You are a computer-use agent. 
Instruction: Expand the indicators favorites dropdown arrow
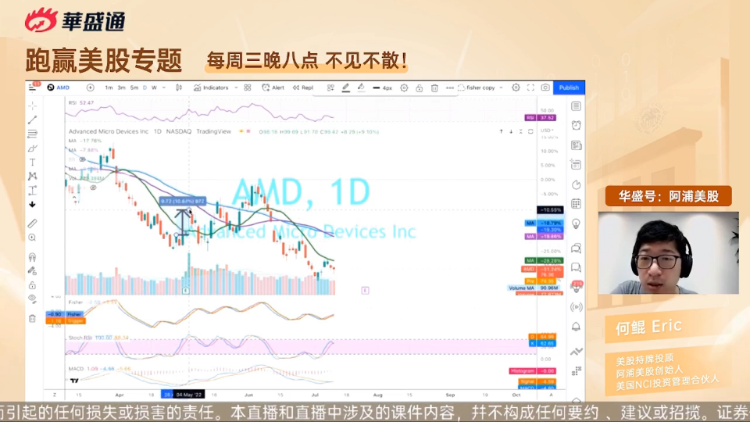[236, 88]
